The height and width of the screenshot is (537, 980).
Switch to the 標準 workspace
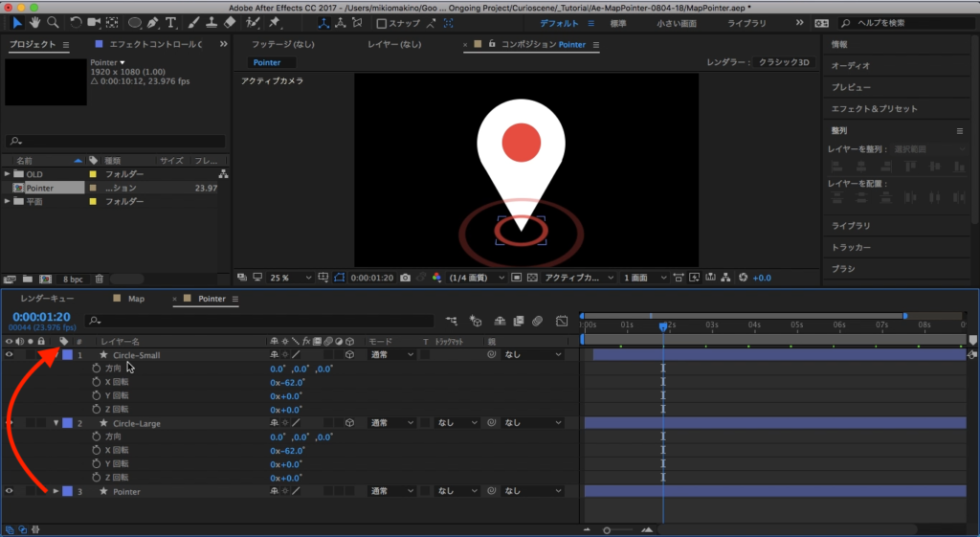[x=619, y=22]
